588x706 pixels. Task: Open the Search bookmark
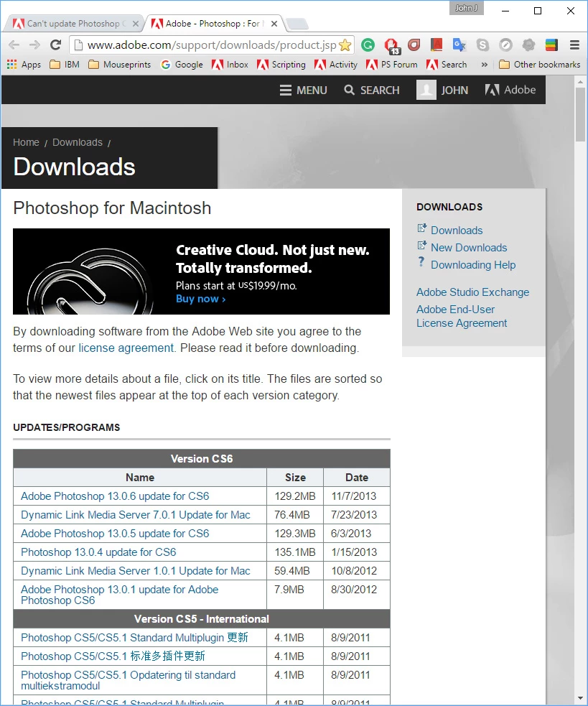[447, 65]
